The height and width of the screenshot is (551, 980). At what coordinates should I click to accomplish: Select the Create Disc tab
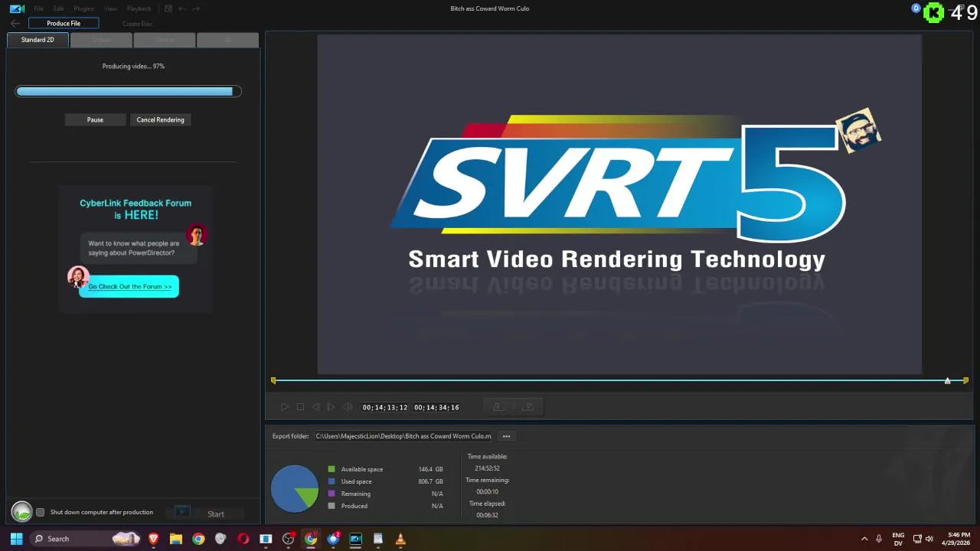coord(138,24)
